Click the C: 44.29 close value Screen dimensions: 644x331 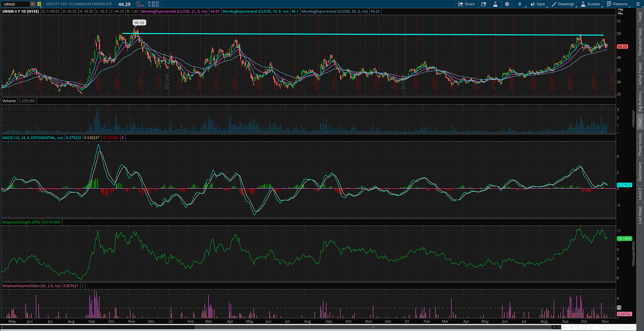[117, 11]
